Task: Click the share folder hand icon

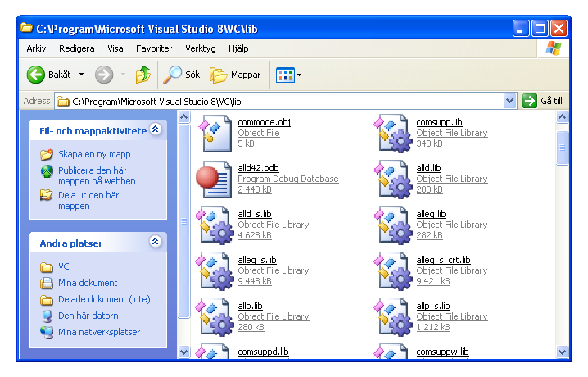Action: pyautogui.click(x=47, y=195)
